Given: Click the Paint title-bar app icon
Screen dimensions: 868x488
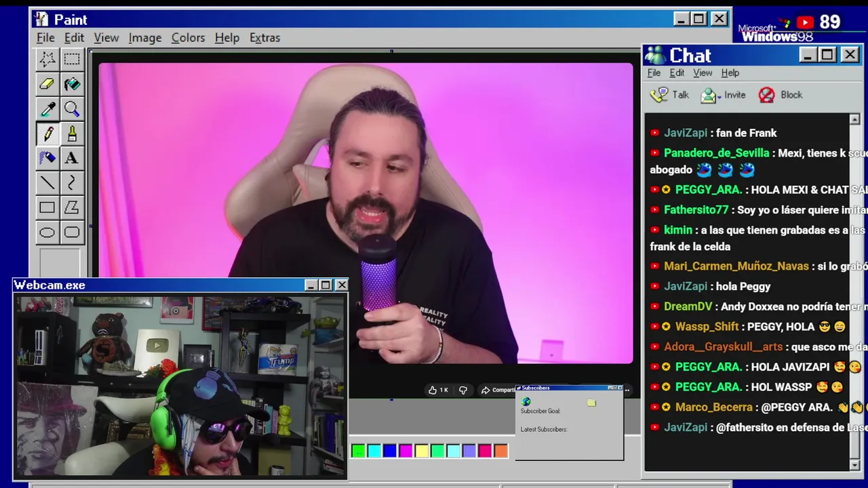Looking at the screenshot, I should coord(41,19).
